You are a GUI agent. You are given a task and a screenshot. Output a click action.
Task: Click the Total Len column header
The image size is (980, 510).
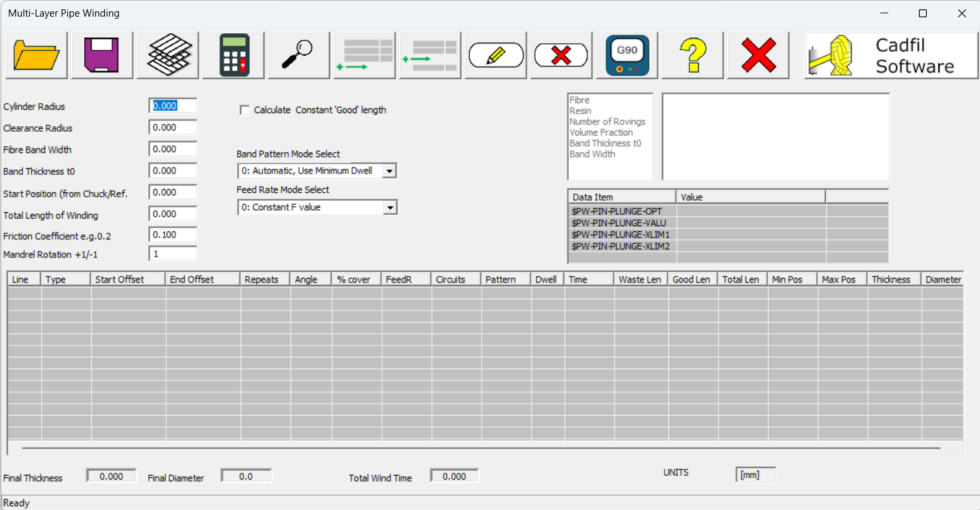[743, 279]
